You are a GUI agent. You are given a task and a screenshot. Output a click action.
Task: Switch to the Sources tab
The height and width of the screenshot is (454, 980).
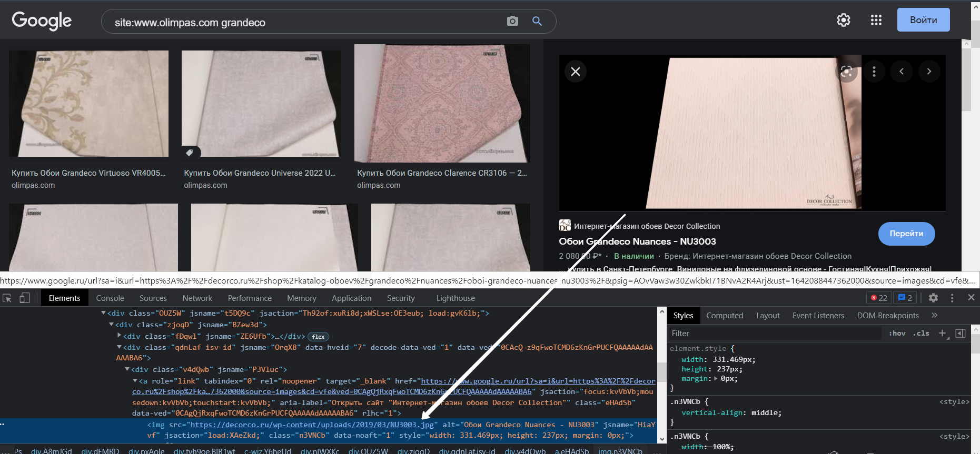(x=153, y=298)
